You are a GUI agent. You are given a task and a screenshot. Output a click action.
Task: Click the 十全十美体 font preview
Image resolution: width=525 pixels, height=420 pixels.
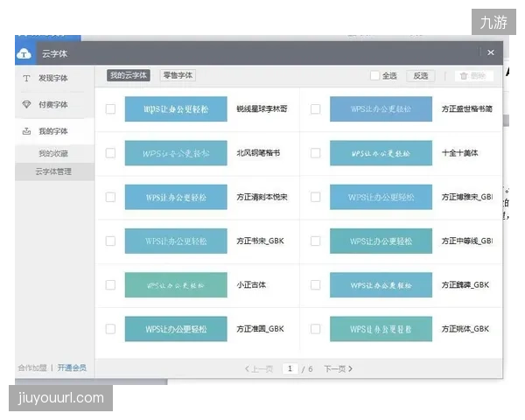point(381,153)
